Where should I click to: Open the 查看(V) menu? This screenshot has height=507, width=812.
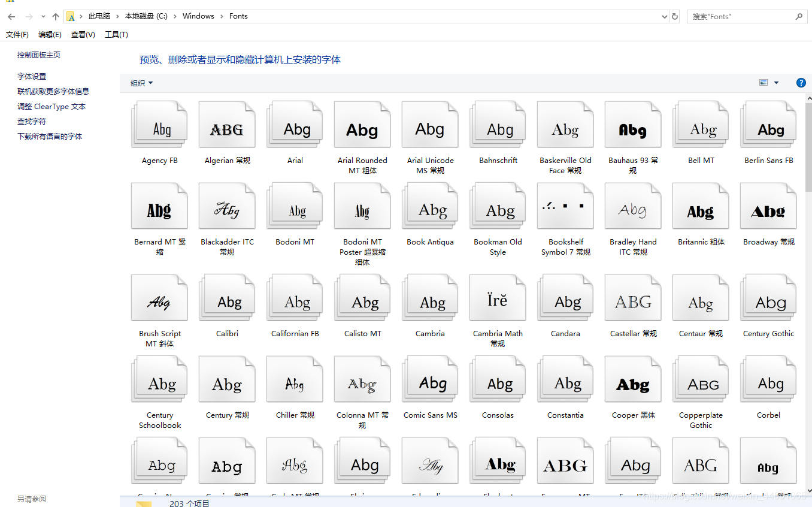[x=83, y=35]
